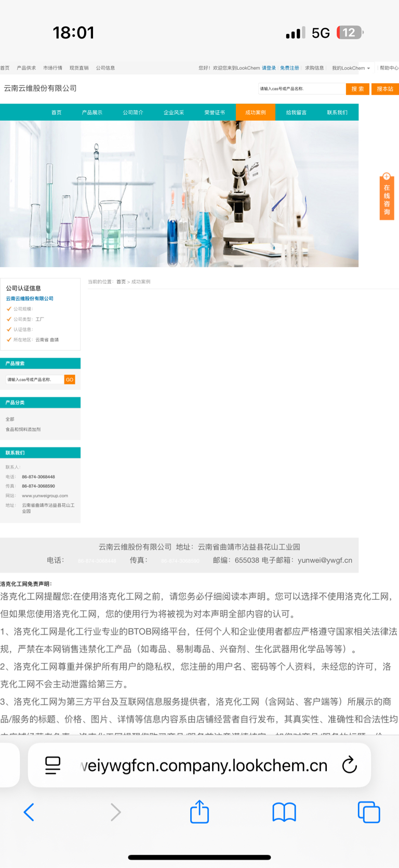Click the laboratory banner image
Viewport: 399px width, 868px height.
tap(179, 194)
